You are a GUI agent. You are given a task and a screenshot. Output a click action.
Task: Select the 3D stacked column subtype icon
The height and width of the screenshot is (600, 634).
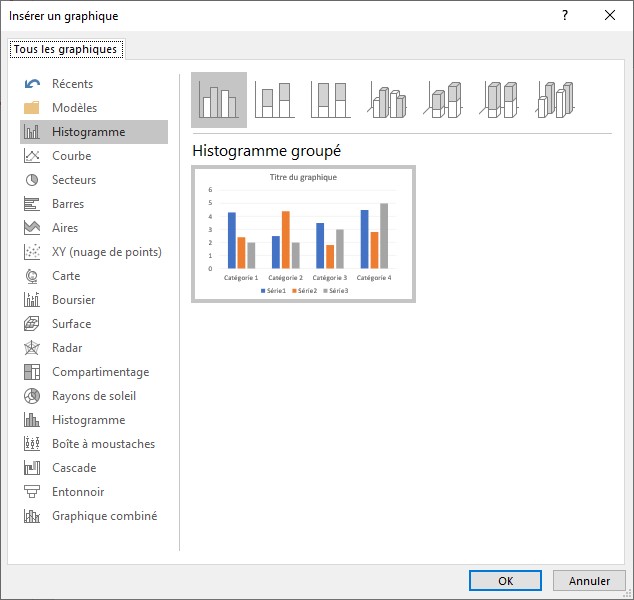[x=445, y=100]
